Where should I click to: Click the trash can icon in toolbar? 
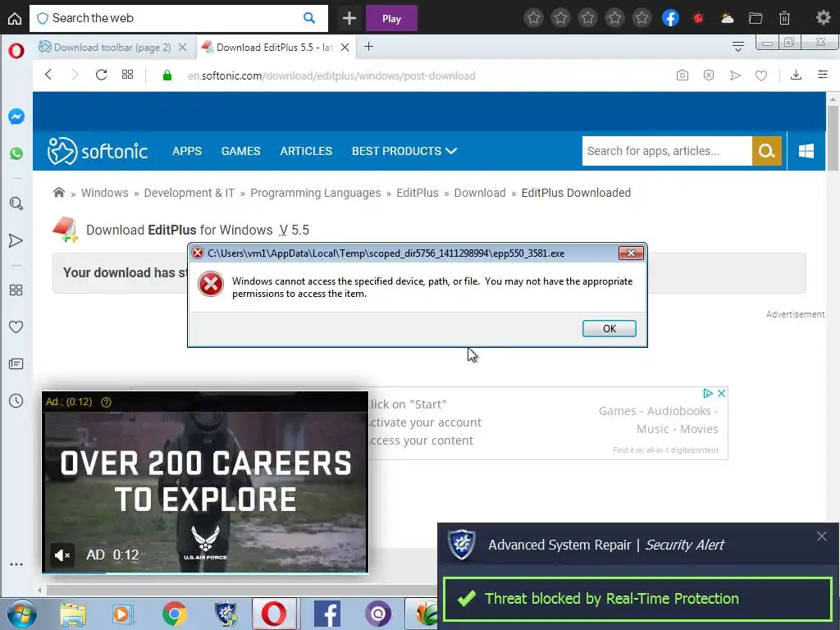784,18
